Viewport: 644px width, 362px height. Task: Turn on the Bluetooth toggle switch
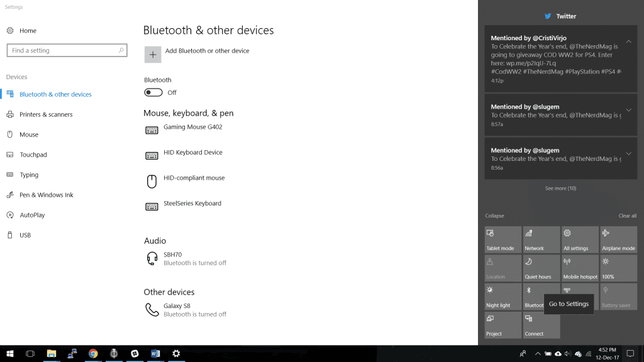(153, 92)
